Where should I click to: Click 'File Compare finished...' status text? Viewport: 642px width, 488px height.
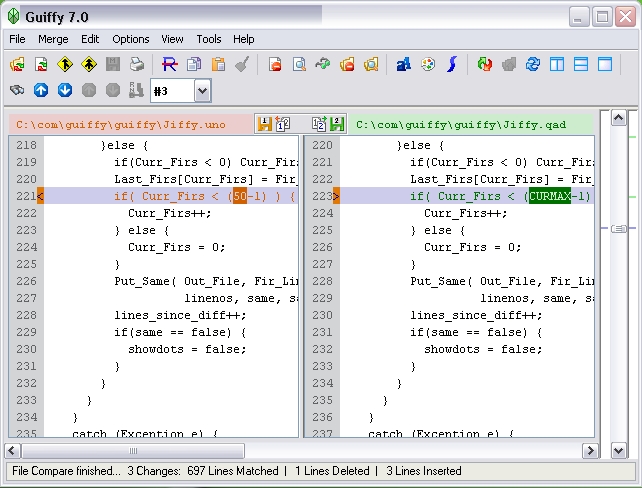[66, 471]
